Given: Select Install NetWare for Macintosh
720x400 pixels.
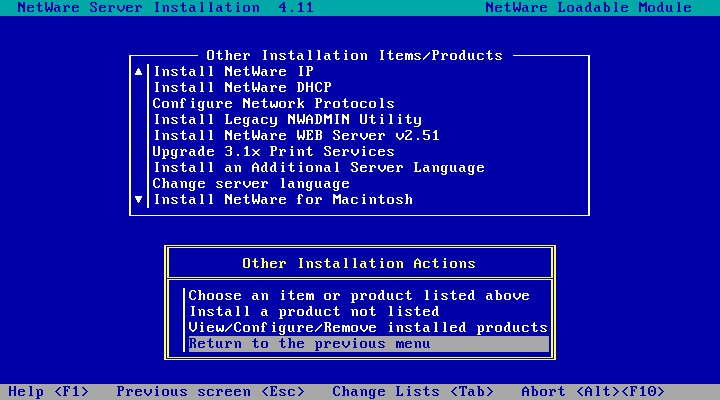Looking at the screenshot, I should click(x=283, y=200).
